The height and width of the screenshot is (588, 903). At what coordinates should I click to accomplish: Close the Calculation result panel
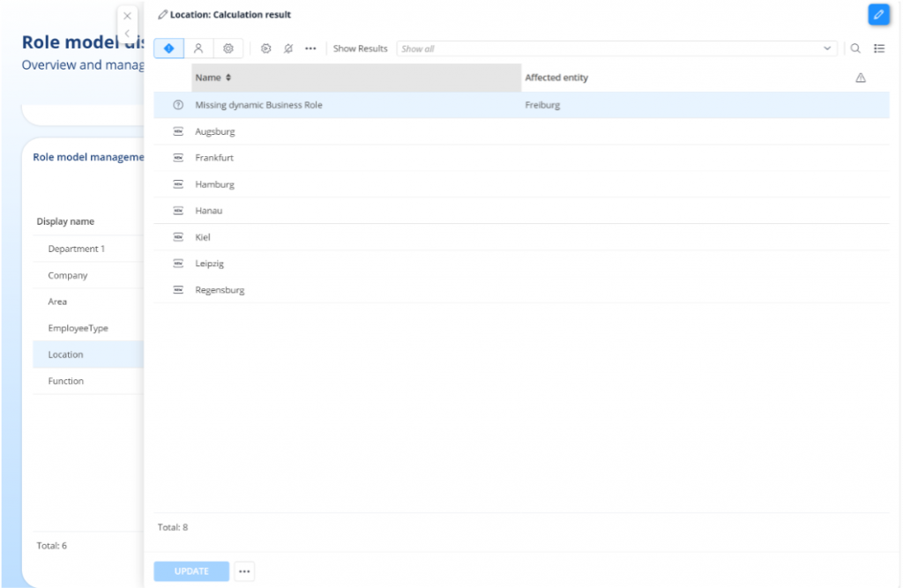point(127,16)
